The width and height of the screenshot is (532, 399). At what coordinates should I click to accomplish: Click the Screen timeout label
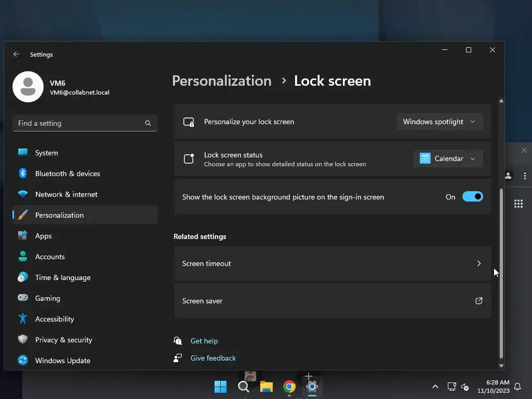[x=206, y=263]
